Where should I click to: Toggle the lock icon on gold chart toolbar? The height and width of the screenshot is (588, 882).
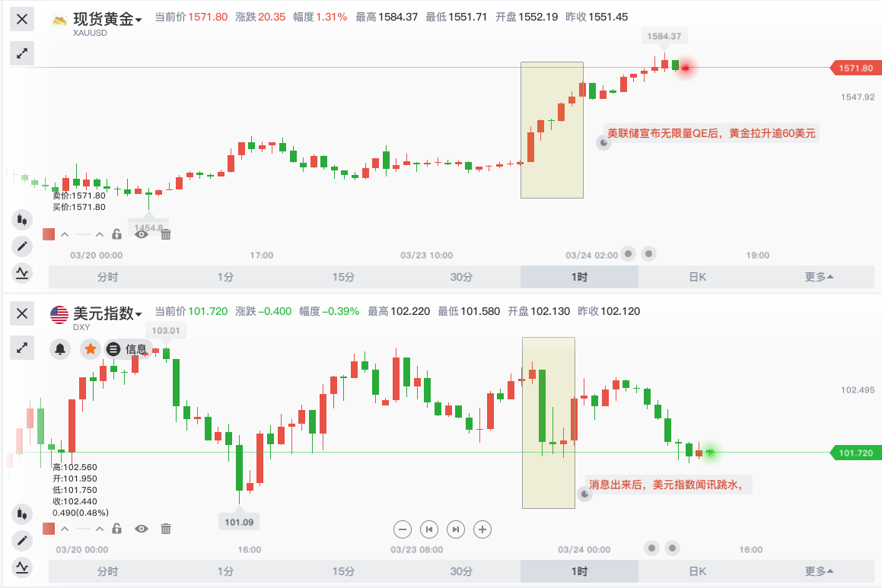click(x=116, y=234)
